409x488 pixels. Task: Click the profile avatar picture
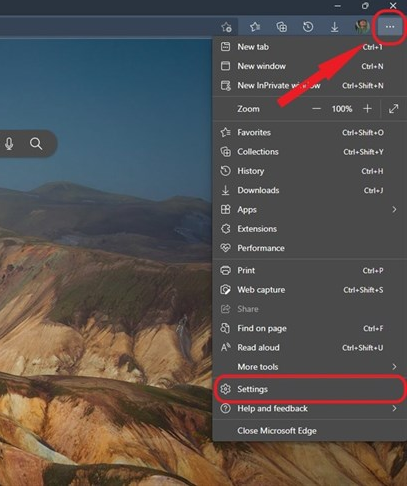pyautogui.click(x=363, y=26)
